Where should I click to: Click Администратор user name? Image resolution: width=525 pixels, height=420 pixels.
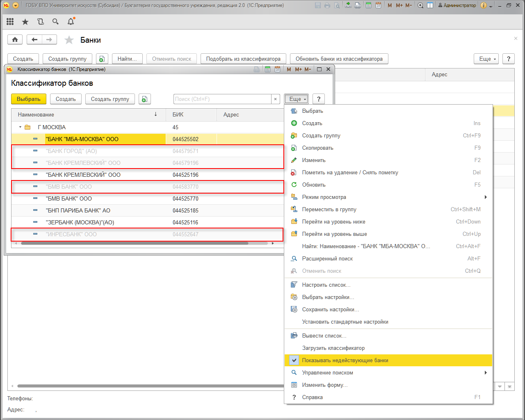(457, 5)
